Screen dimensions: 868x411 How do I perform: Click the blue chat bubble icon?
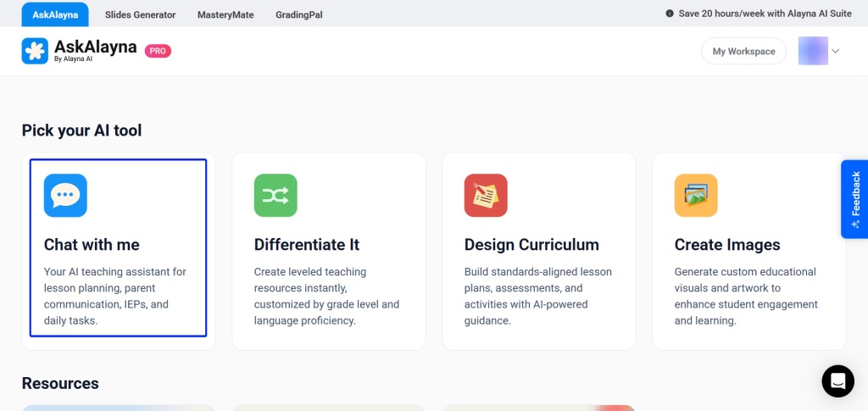[x=65, y=196]
